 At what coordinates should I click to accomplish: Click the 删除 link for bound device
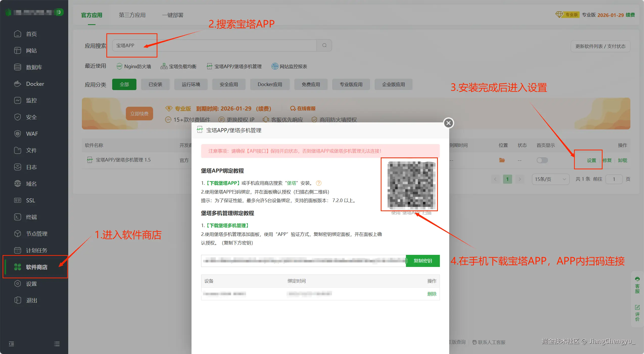tap(432, 294)
